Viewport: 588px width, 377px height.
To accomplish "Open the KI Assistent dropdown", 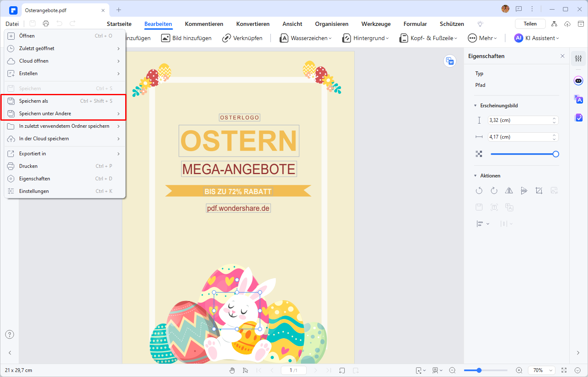I will pos(537,38).
